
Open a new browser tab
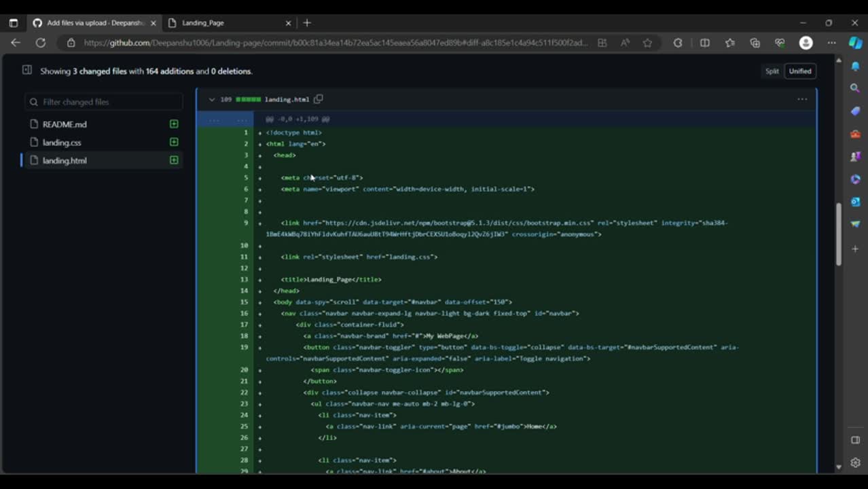point(307,22)
